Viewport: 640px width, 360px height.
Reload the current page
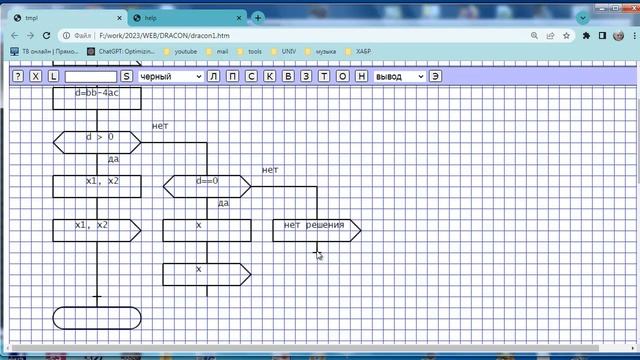(47, 36)
